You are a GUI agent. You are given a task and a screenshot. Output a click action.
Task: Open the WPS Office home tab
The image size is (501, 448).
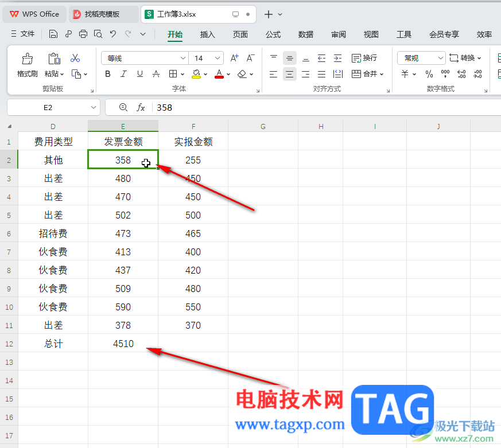(34, 14)
